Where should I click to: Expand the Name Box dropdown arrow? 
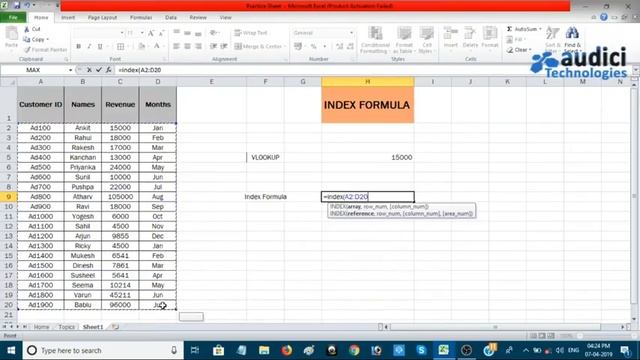(x=70, y=70)
